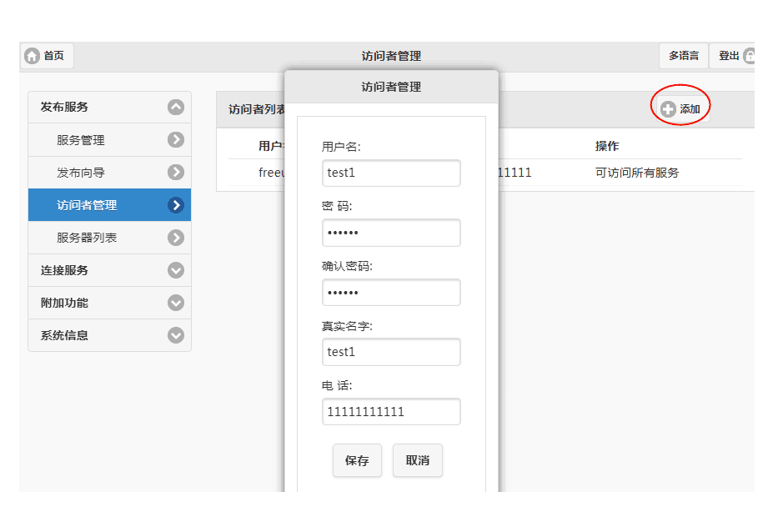Open the 服务管理 menu item

click(81, 140)
